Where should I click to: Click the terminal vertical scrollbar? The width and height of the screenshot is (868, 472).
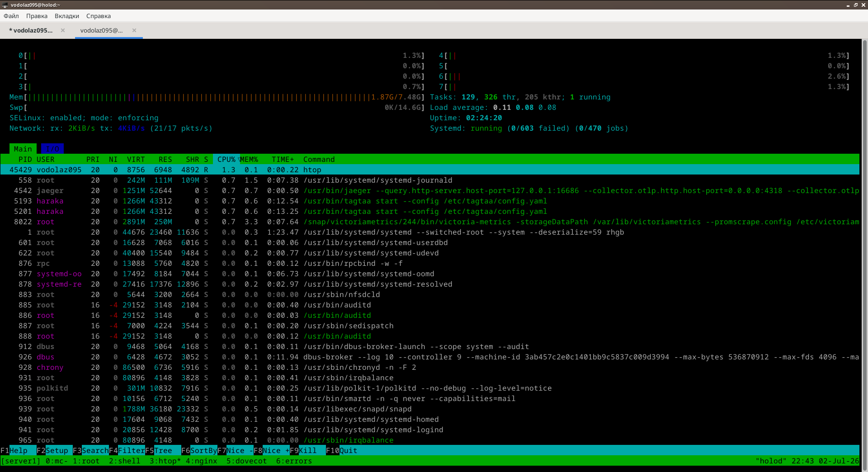coord(865,255)
